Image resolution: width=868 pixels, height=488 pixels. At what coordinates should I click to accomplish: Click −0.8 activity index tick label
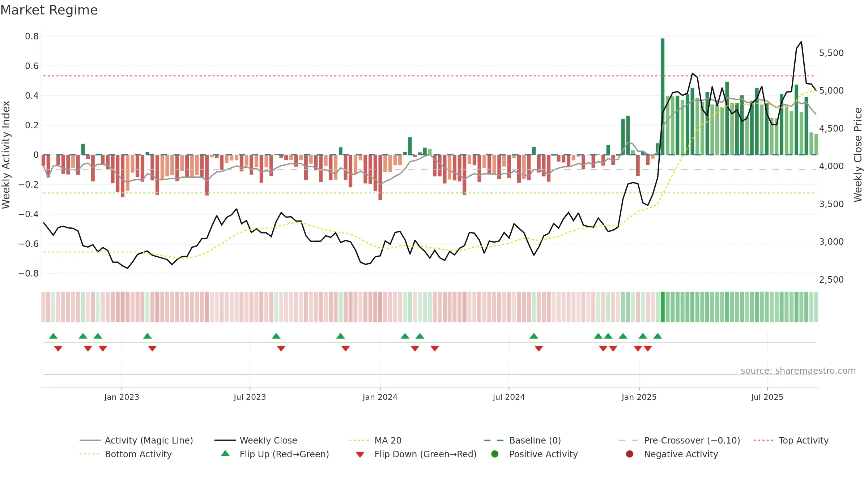click(x=29, y=273)
